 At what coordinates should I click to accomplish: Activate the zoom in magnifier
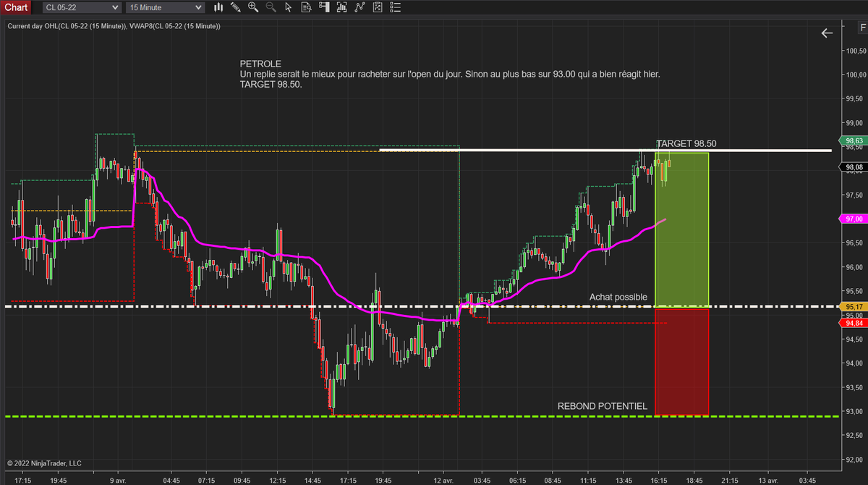coord(252,7)
